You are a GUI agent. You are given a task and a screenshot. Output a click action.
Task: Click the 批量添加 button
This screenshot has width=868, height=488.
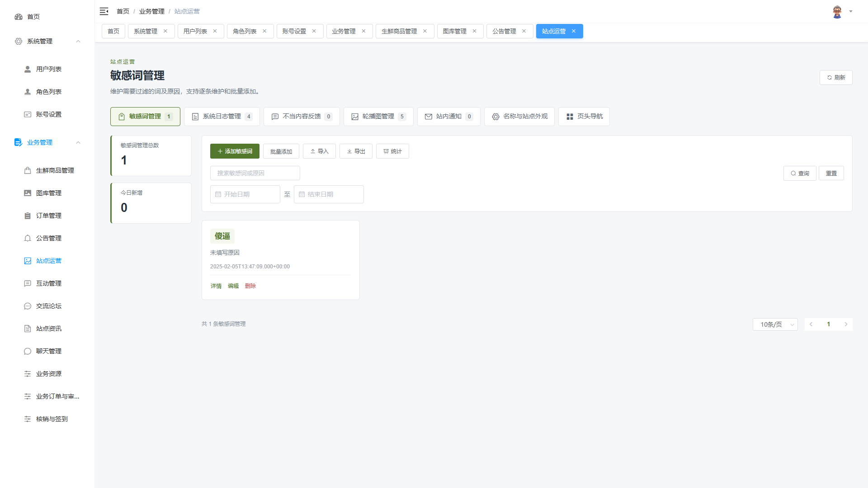pyautogui.click(x=281, y=151)
